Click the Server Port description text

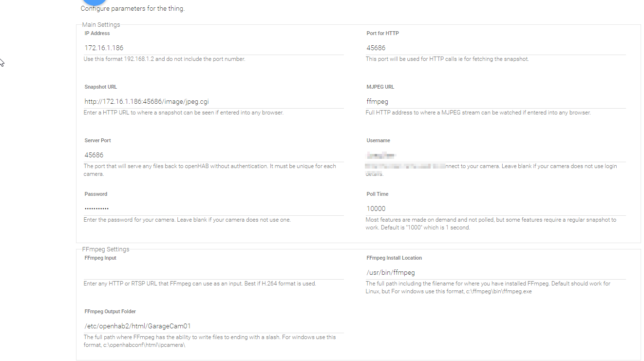(209, 170)
